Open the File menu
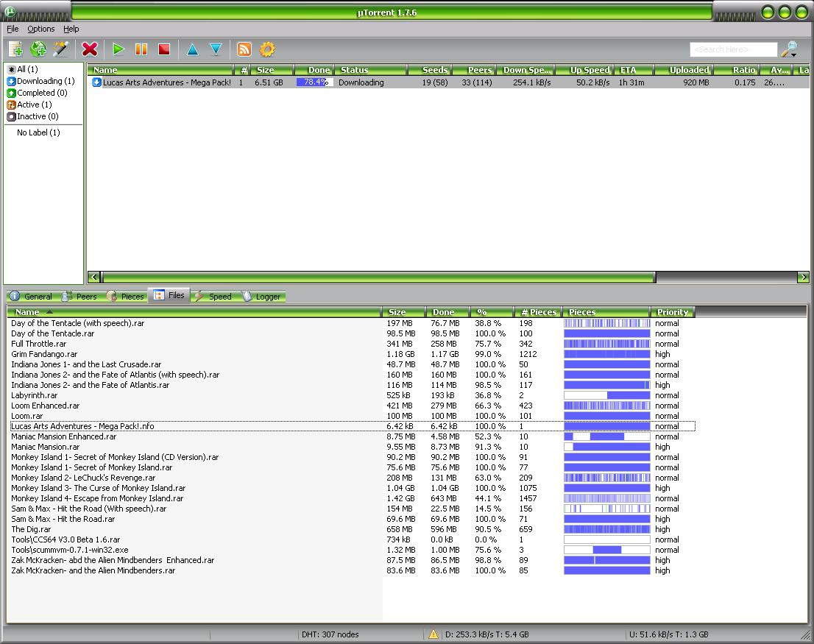The width and height of the screenshot is (814, 644). [x=13, y=29]
